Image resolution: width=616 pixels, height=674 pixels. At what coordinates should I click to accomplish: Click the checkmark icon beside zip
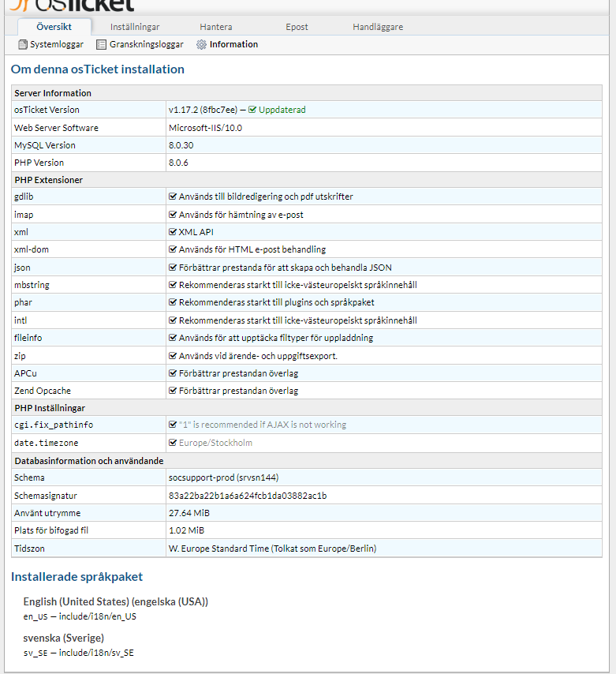[x=172, y=355]
